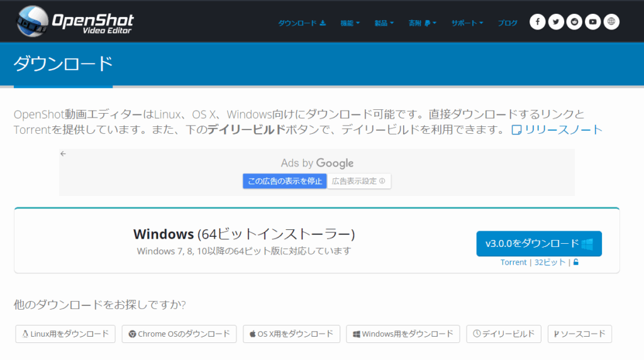Click the この広告の表示を停止 button

coord(285,181)
